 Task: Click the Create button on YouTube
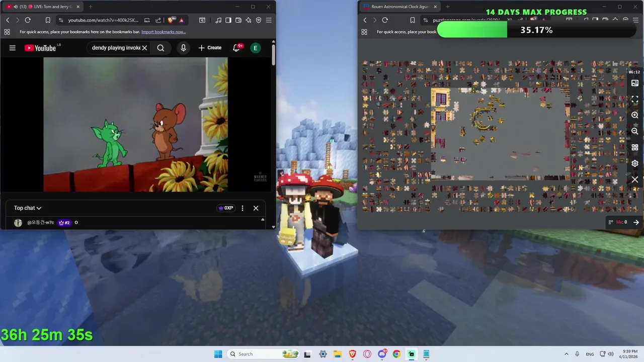[x=210, y=48]
